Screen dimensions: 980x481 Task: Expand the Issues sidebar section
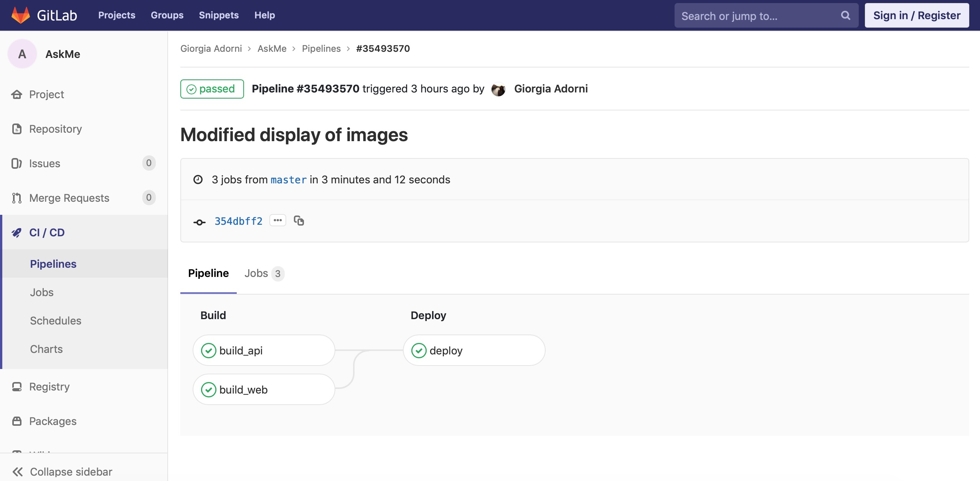45,163
